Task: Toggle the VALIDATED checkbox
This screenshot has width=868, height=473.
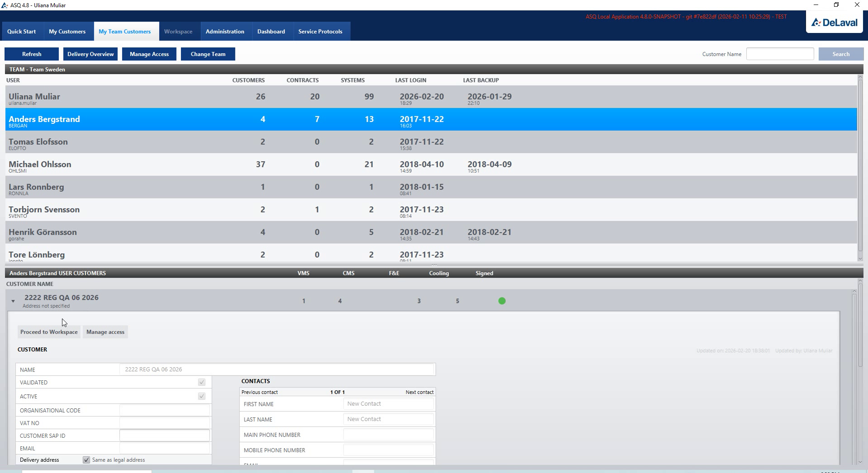Action: [x=202, y=382]
